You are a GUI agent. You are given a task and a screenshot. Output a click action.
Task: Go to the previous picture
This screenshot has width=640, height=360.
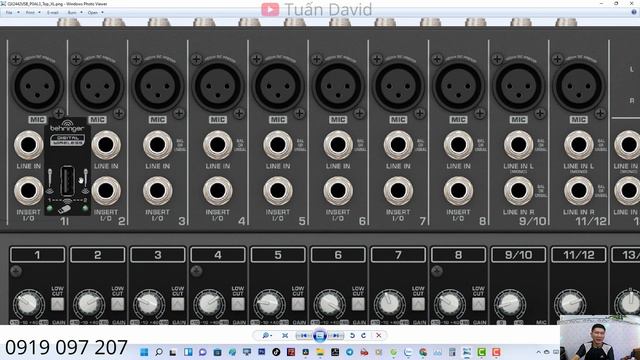304,336
